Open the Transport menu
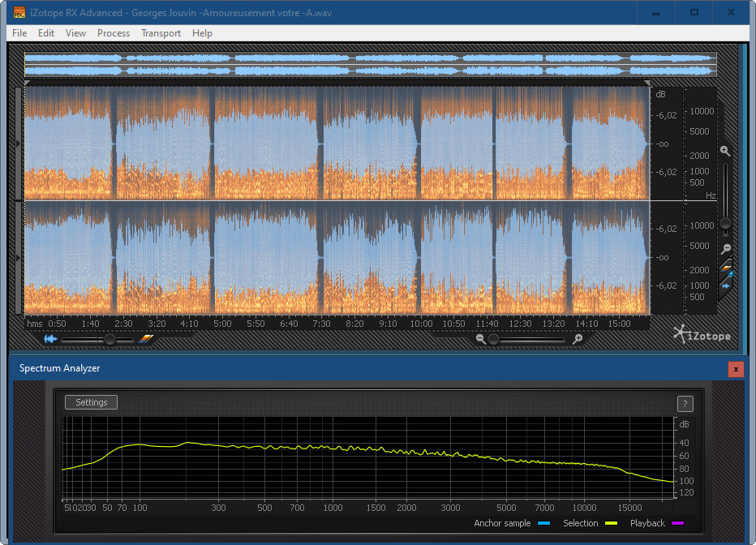This screenshot has height=545, width=756. click(161, 33)
